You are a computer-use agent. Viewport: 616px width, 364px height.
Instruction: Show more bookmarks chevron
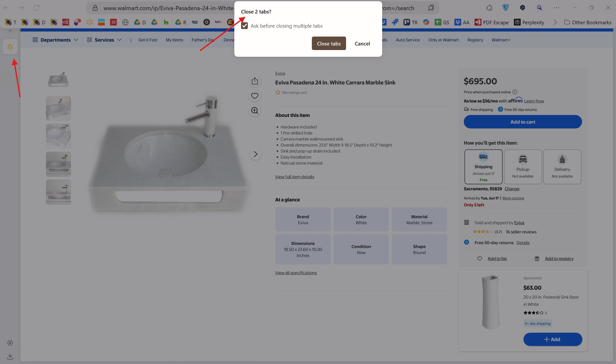555,22
